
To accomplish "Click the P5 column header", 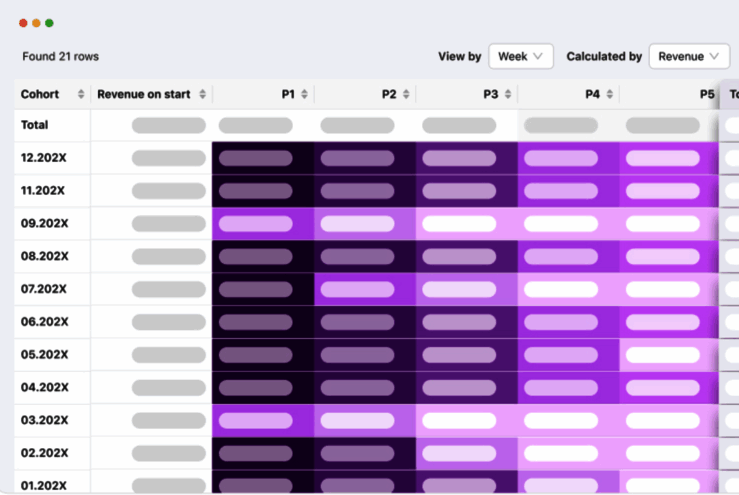I will coord(706,95).
